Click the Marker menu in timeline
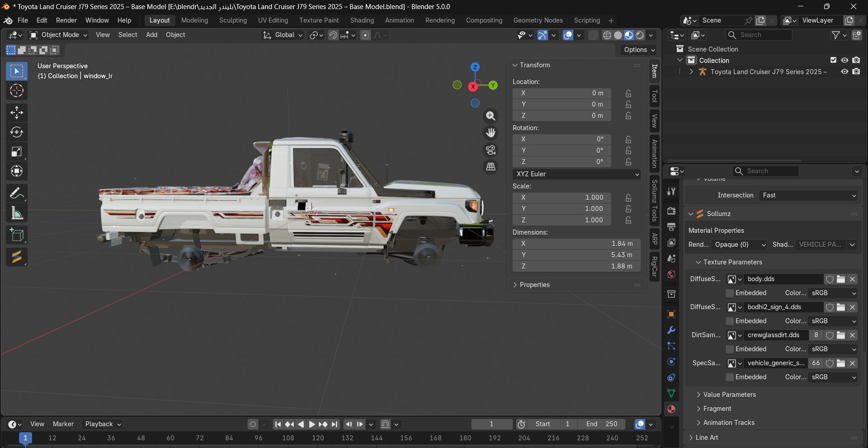The width and height of the screenshot is (868, 448). 63,424
